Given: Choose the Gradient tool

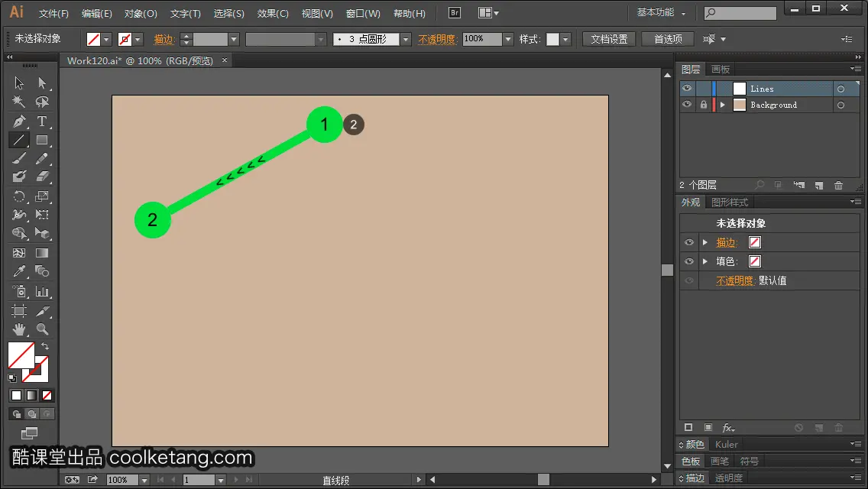Looking at the screenshot, I should 42,253.
